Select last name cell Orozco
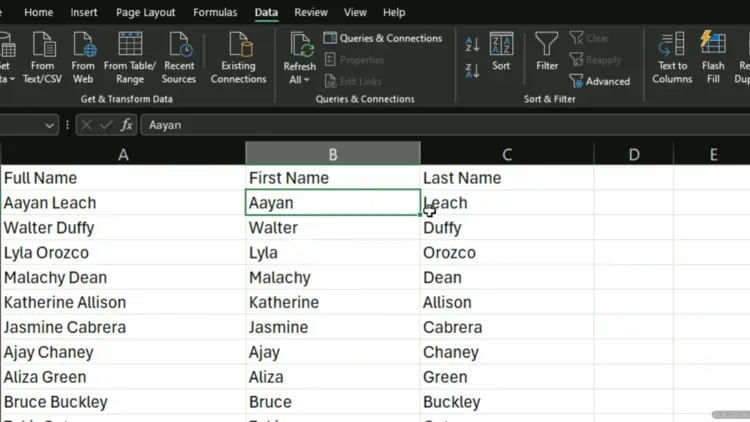 (507, 253)
